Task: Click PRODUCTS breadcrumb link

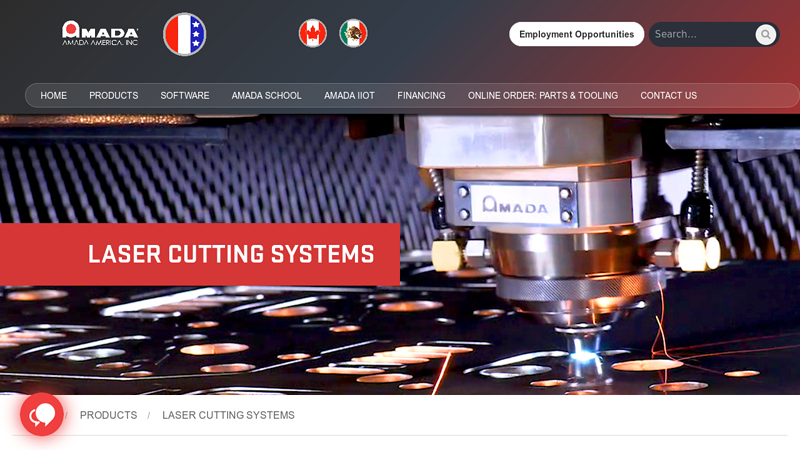Action: pyautogui.click(x=108, y=415)
